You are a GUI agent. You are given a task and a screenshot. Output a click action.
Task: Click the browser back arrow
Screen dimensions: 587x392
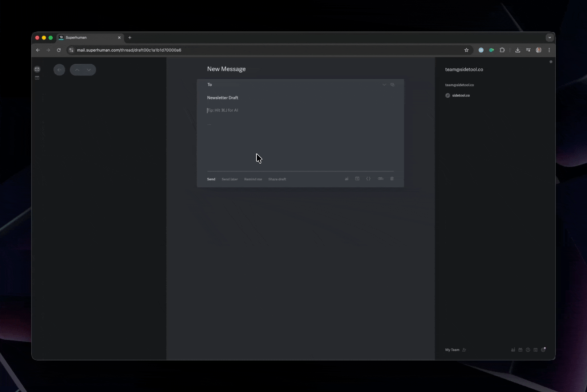coord(38,50)
